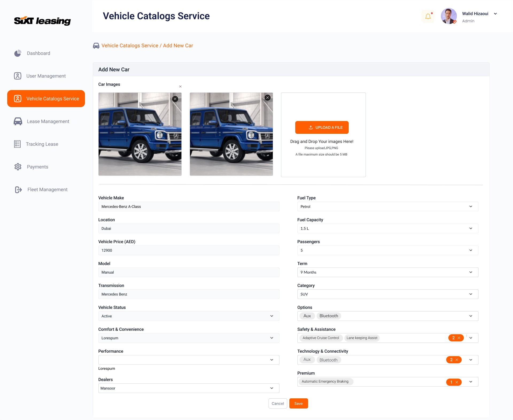The width and height of the screenshot is (513, 420).
Task: Clear Premium selection count badge
Action: [457, 382]
